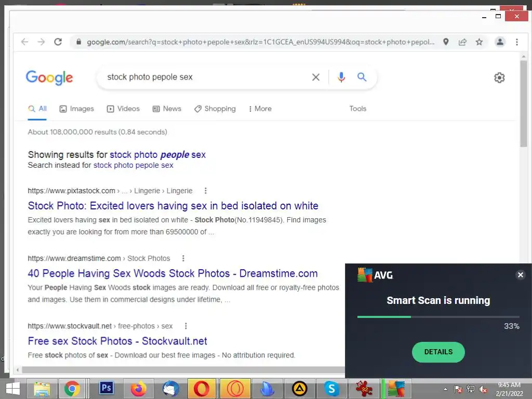Open Chrome's three-dot menu

tap(517, 42)
